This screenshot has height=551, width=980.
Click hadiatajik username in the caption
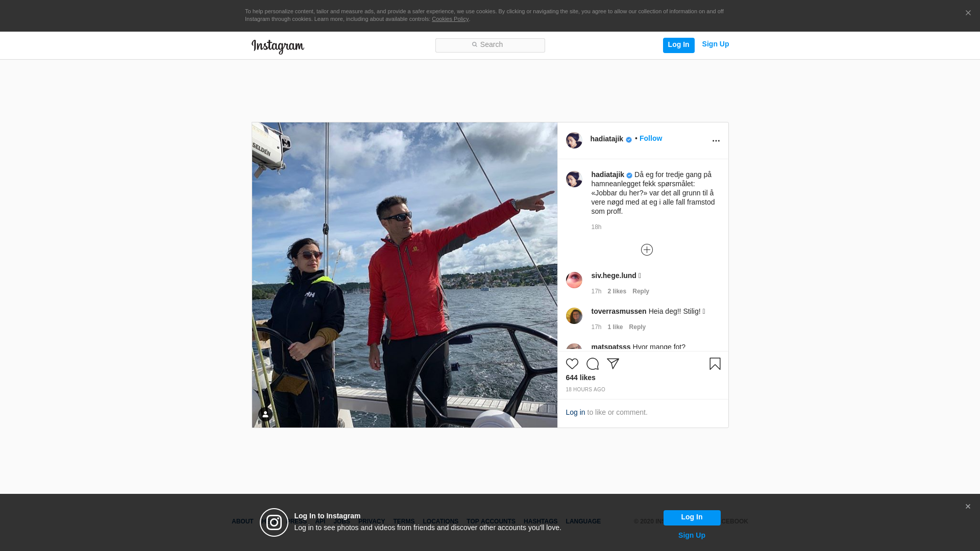coord(607,174)
